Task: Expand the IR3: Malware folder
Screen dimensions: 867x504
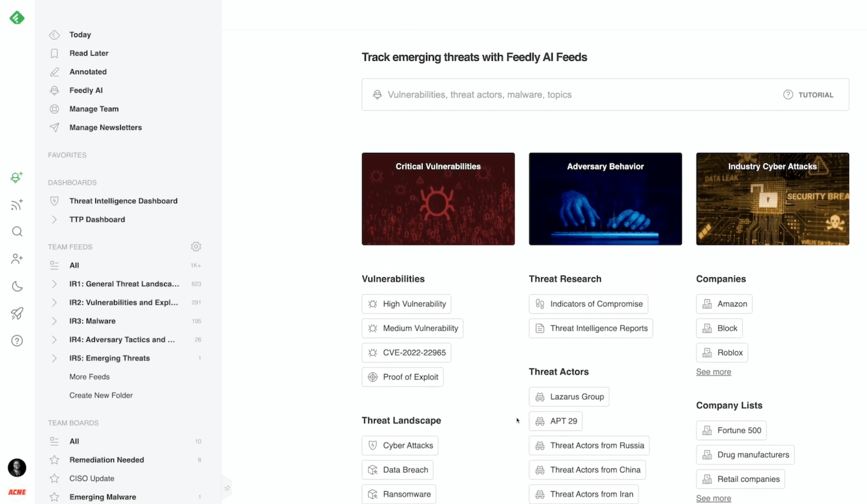Action: (x=54, y=321)
